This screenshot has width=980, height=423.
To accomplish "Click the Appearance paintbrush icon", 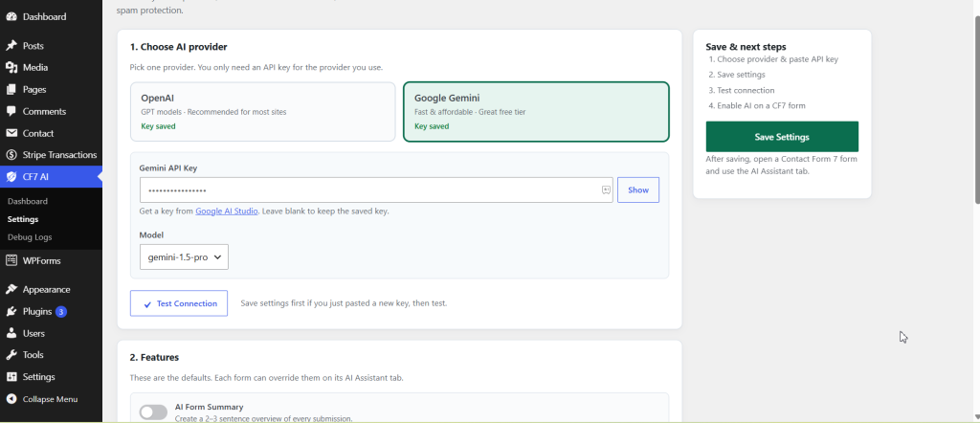I will [11, 289].
